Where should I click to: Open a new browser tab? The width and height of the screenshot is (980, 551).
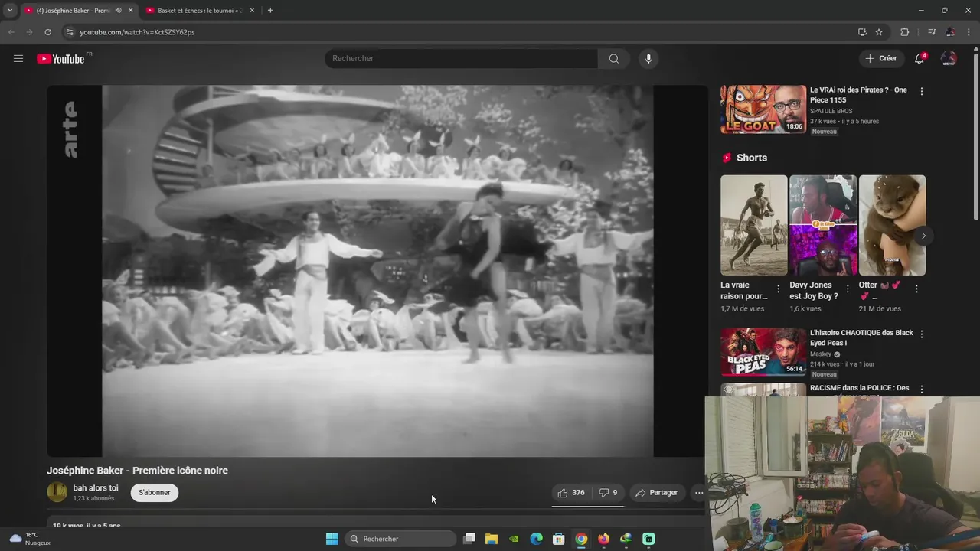pos(270,11)
